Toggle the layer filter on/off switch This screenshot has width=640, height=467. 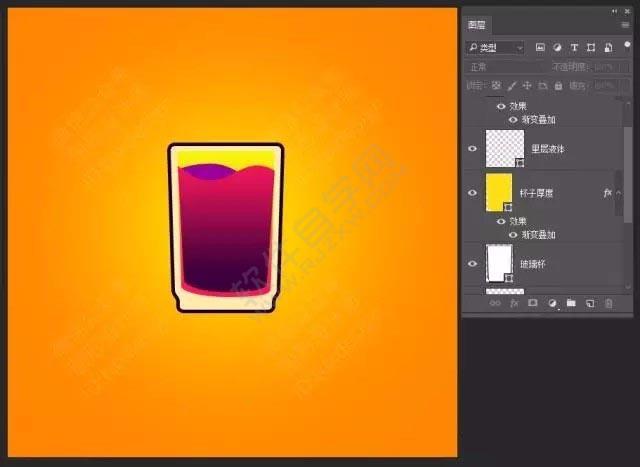[x=627, y=44]
